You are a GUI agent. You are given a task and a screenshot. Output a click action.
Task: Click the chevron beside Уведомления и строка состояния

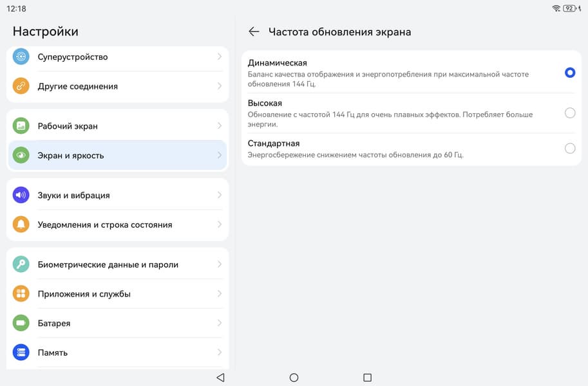(x=220, y=225)
